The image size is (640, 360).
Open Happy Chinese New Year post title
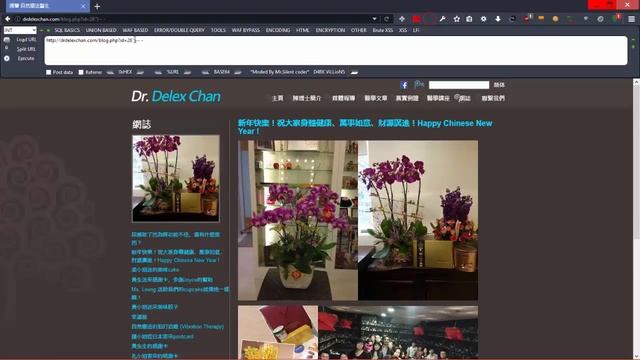[365, 127]
